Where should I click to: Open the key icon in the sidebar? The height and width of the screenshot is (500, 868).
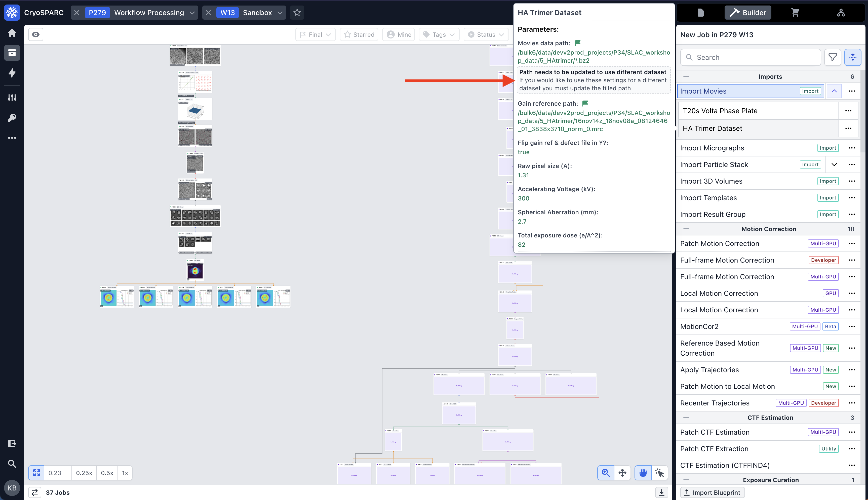tap(12, 118)
